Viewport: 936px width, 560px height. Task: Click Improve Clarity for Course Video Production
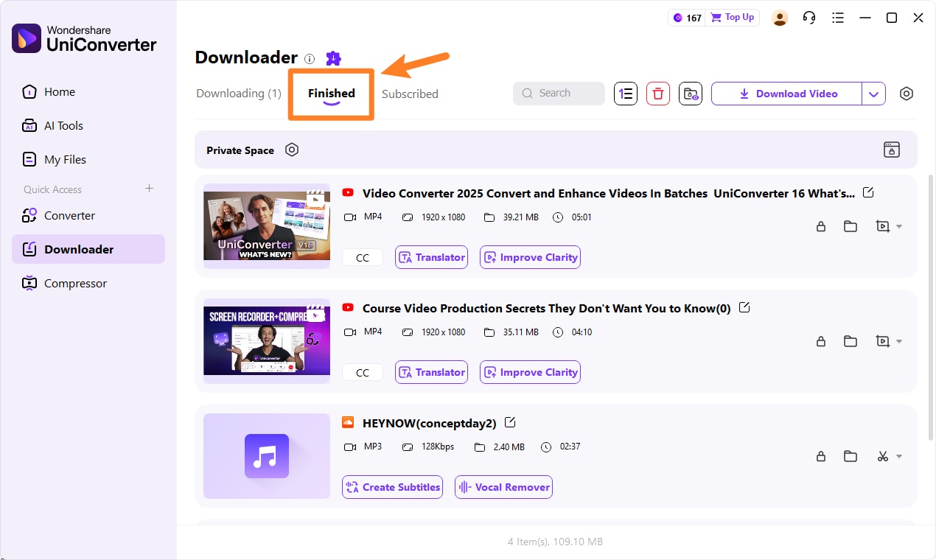[x=531, y=372]
